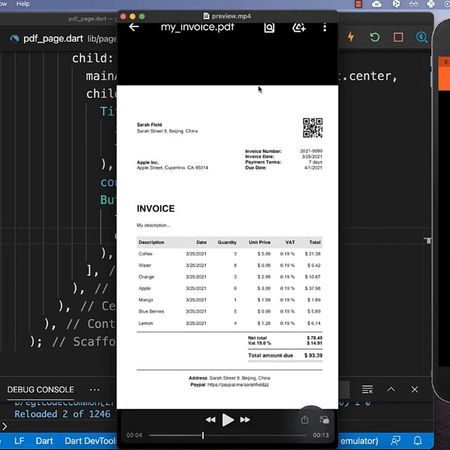Viewport: 450px width, 450px height.
Task: Select device from emulator status item
Action: pos(359,441)
